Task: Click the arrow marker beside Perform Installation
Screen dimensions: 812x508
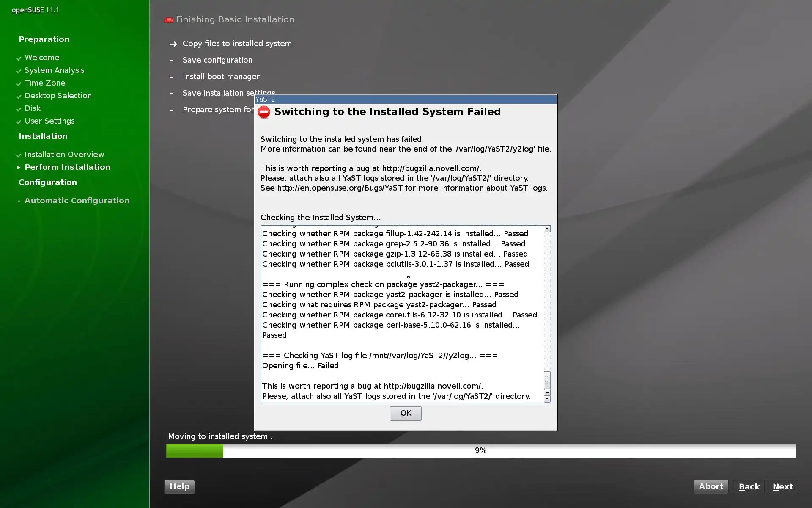Action: 19,168
